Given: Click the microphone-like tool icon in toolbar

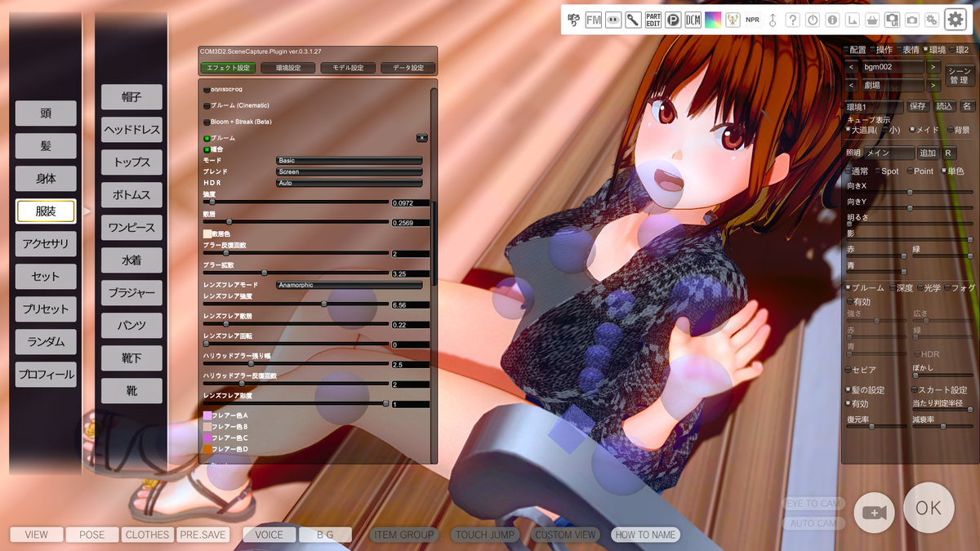Looking at the screenshot, I should pyautogui.click(x=633, y=20).
